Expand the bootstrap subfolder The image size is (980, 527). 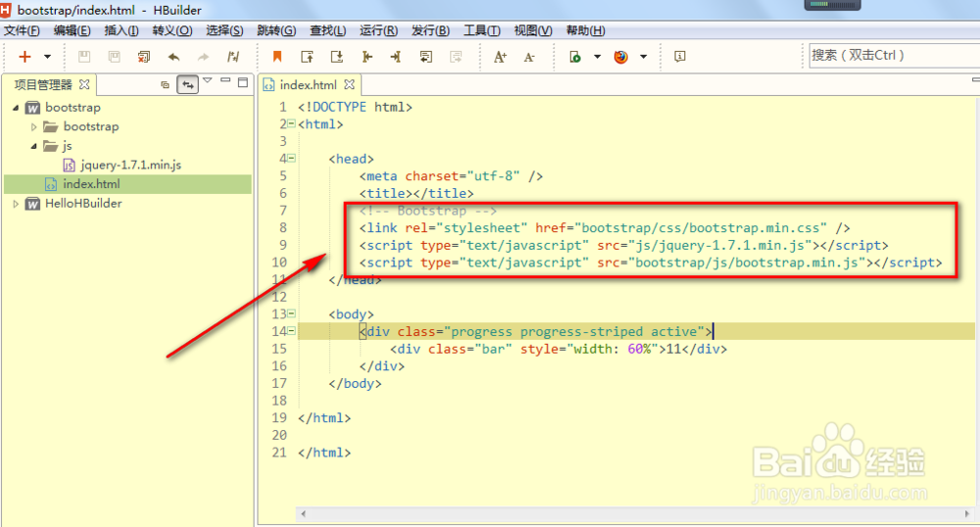click(33, 126)
